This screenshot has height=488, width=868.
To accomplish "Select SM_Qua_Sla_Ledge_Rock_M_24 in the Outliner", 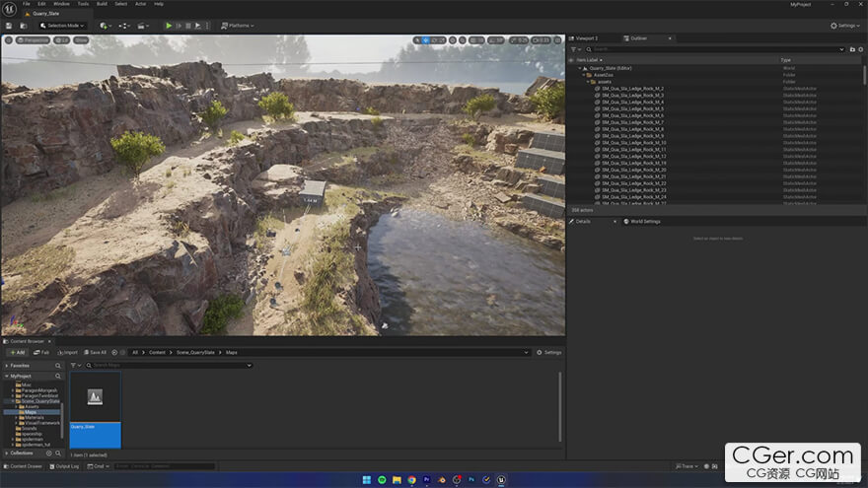I will (x=634, y=197).
